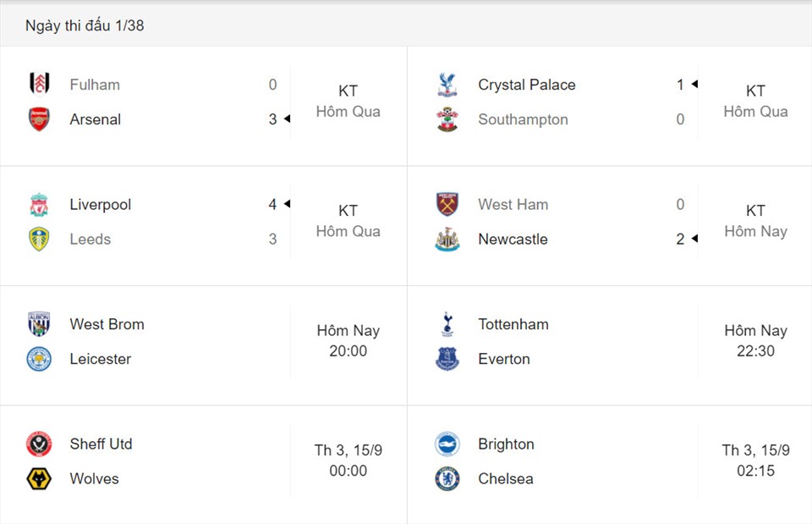The width and height of the screenshot is (812, 524).
Task: Select the Tottenham cockerel logo
Action: pyautogui.click(x=447, y=324)
